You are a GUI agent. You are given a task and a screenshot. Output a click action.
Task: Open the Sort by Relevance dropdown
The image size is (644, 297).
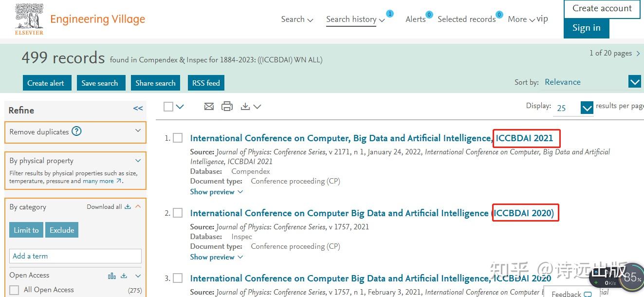(x=634, y=82)
